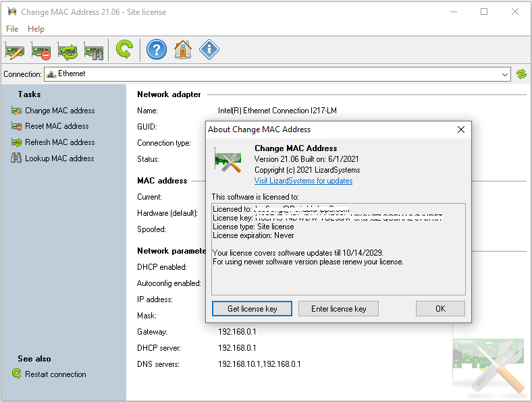Open About via blue info diamond icon
This screenshot has width=532, height=402.
point(209,49)
